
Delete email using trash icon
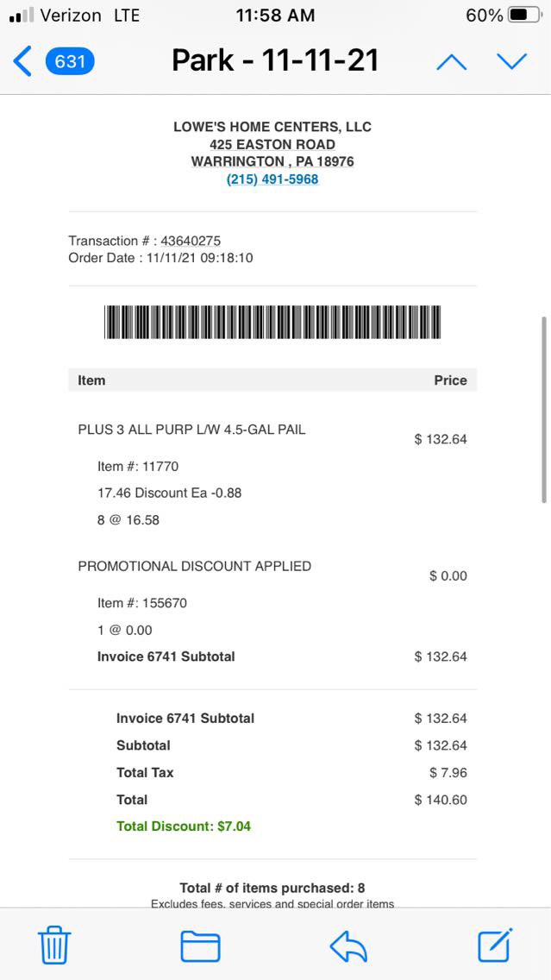pos(54,945)
